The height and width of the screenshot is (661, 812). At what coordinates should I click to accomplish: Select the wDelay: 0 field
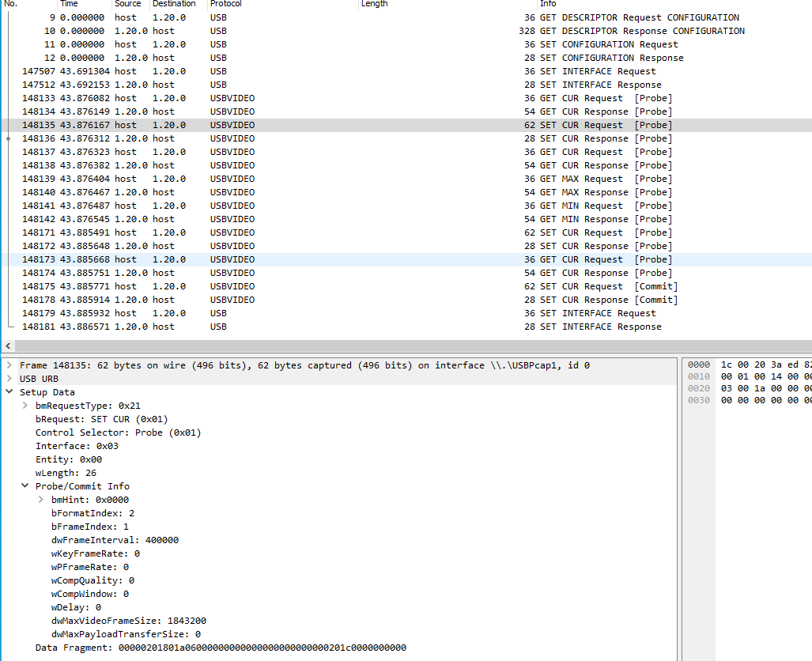pyautogui.click(x=76, y=607)
